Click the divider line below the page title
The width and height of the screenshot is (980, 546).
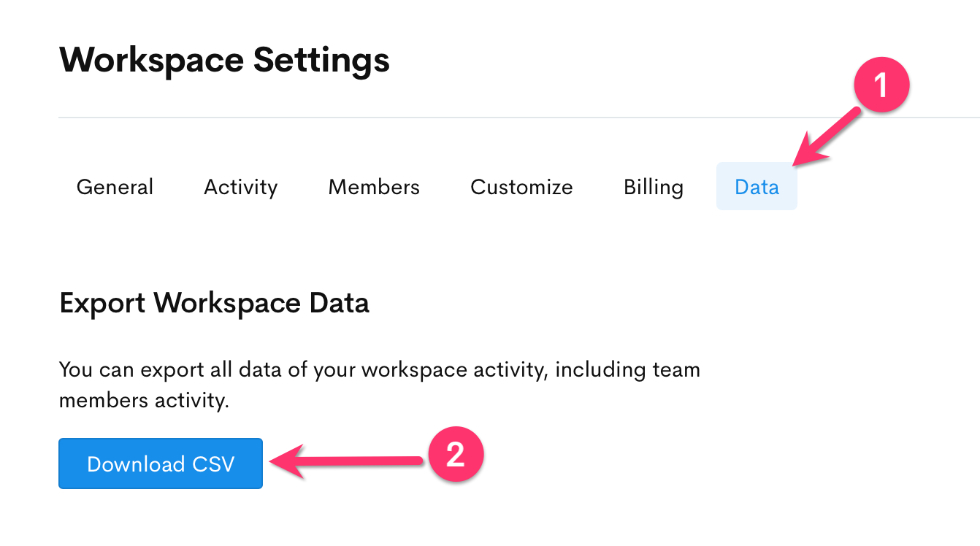[x=511, y=117]
